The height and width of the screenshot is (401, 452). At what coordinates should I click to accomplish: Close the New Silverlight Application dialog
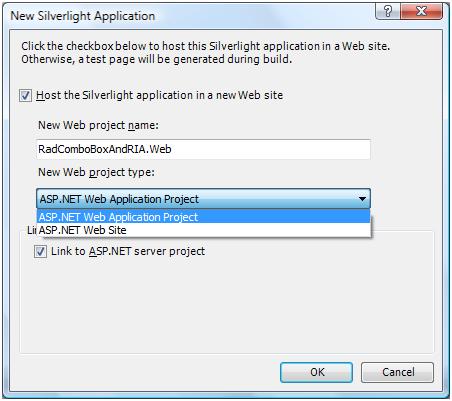click(421, 11)
